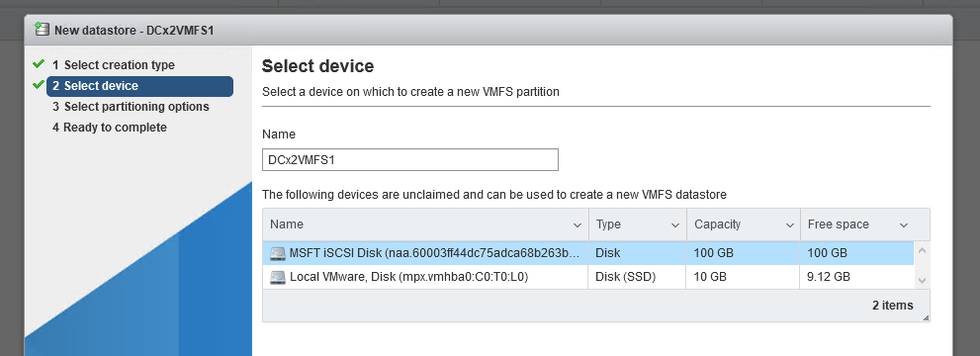Screen dimensions: 980x356
Task: Select step 2 Select device
Action: (140, 86)
